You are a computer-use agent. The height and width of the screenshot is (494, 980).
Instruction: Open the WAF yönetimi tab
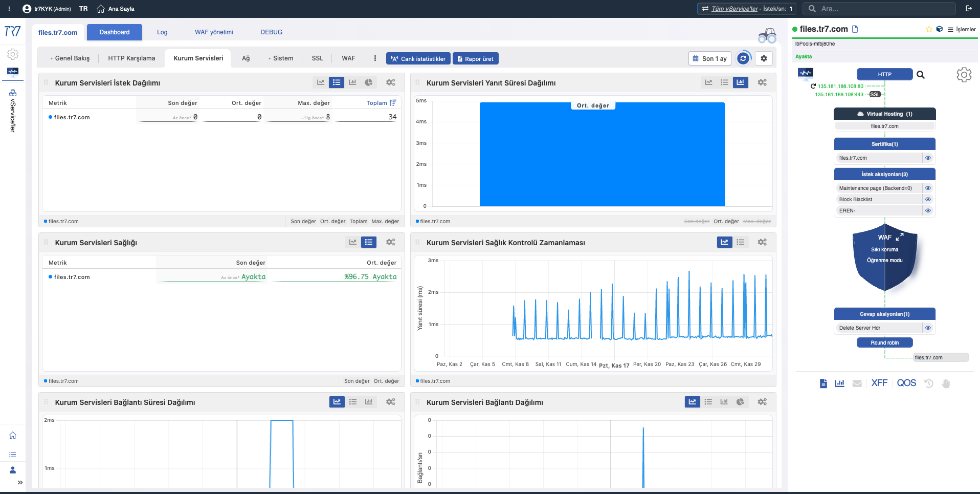pos(214,32)
